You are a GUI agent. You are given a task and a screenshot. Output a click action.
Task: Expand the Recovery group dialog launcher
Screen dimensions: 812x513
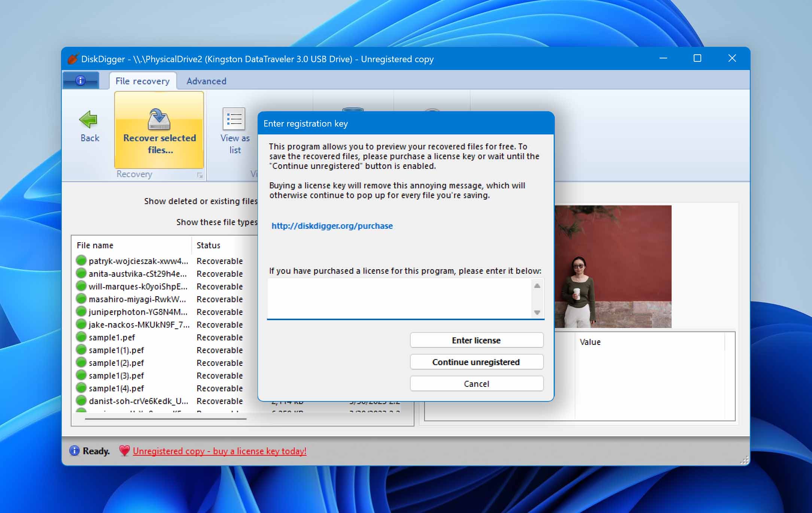click(x=200, y=175)
